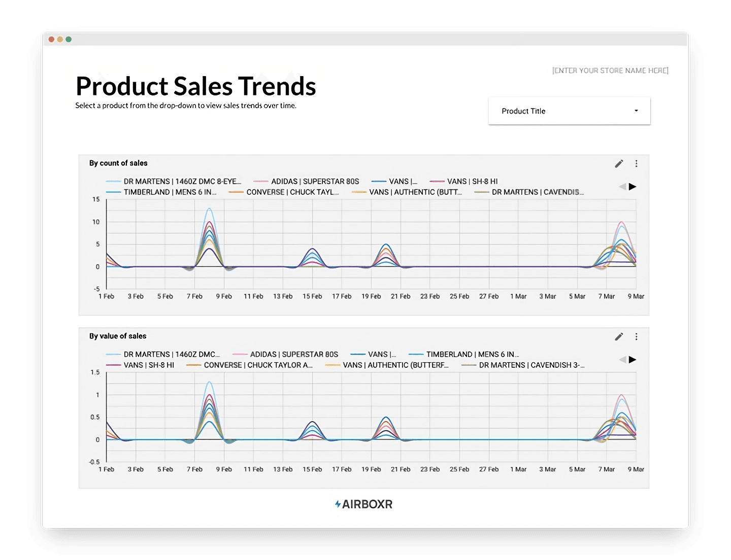The height and width of the screenshot is (560, 731).
Task: Toggle DR MARTENS 1460Z legend in count chart
Action: 173,181
